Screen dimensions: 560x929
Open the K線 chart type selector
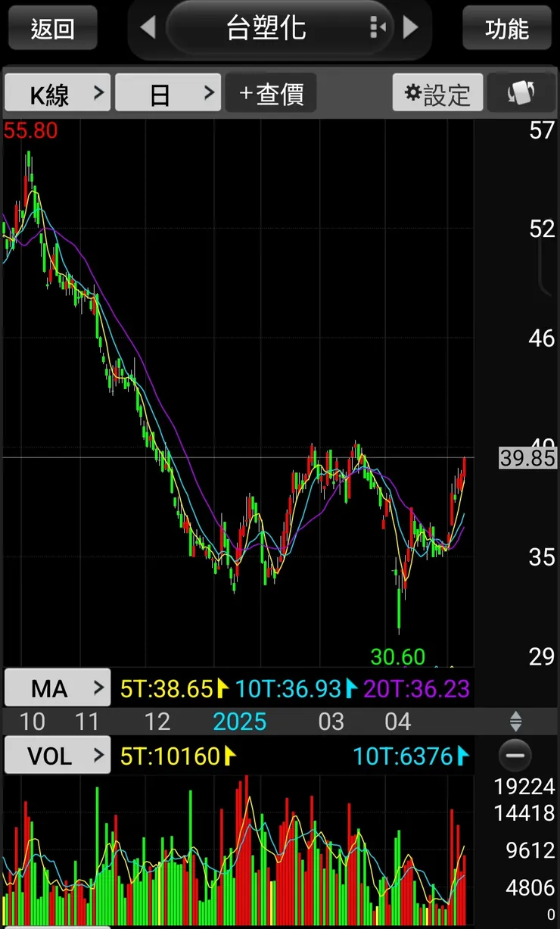58,93
